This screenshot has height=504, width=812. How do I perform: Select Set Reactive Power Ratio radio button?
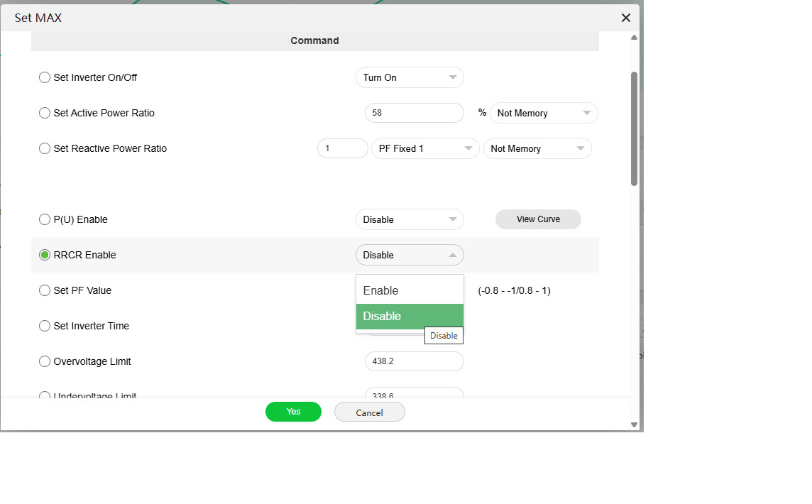click(x=45, y=148)
